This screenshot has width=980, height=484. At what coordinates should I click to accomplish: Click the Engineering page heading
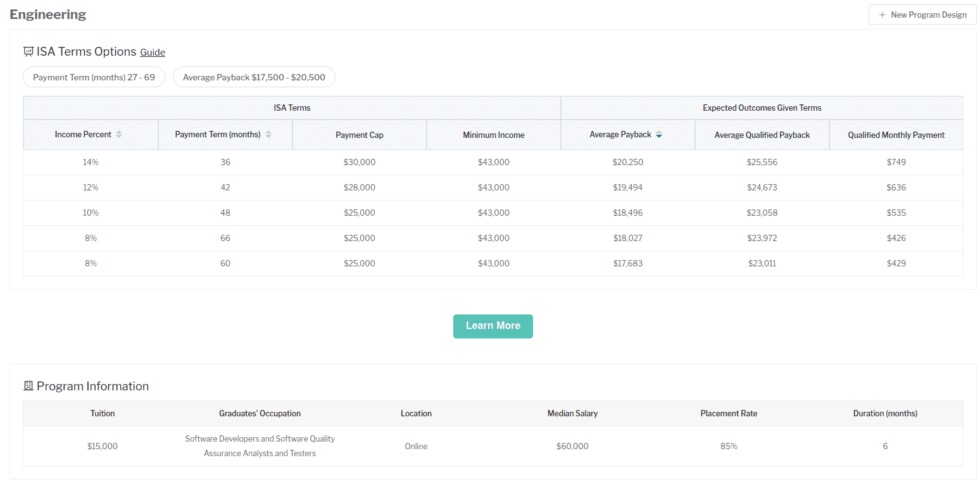(48, 15)
